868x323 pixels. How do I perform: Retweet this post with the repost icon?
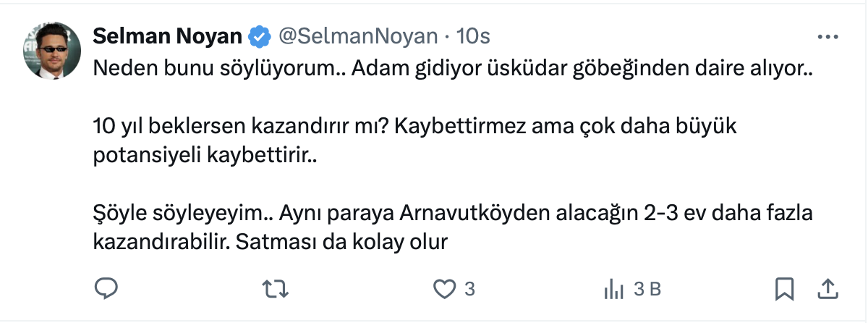tap(275, 289)
